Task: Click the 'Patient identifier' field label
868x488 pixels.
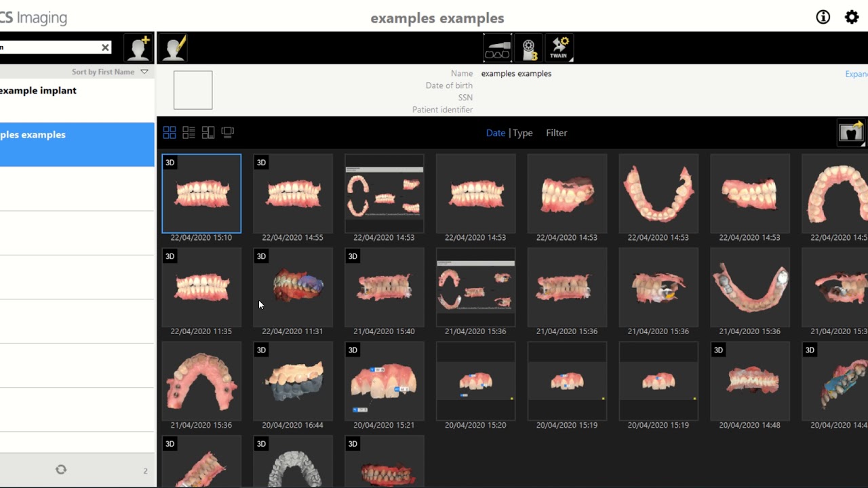Action: (x=442, y=110)
